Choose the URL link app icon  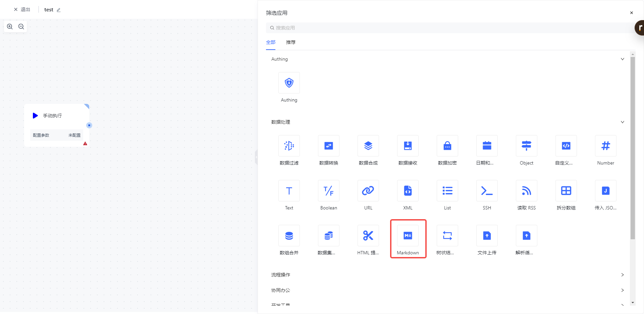point(368,191)
